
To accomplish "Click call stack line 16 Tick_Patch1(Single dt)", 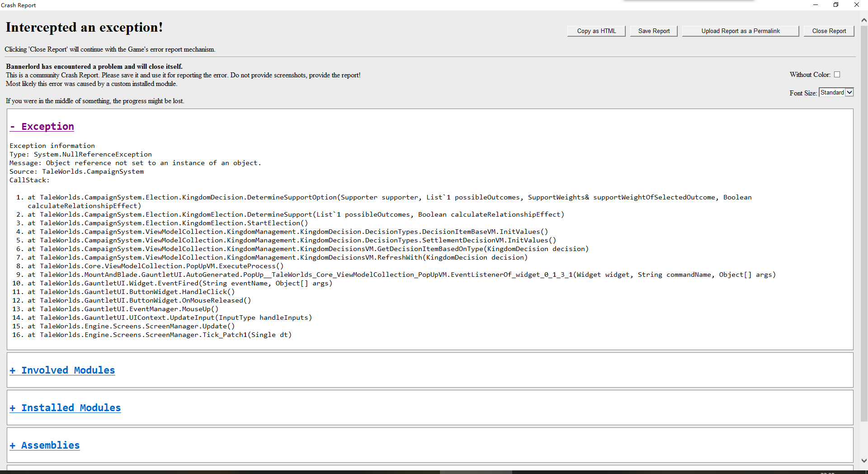I will tap(160, 335).
